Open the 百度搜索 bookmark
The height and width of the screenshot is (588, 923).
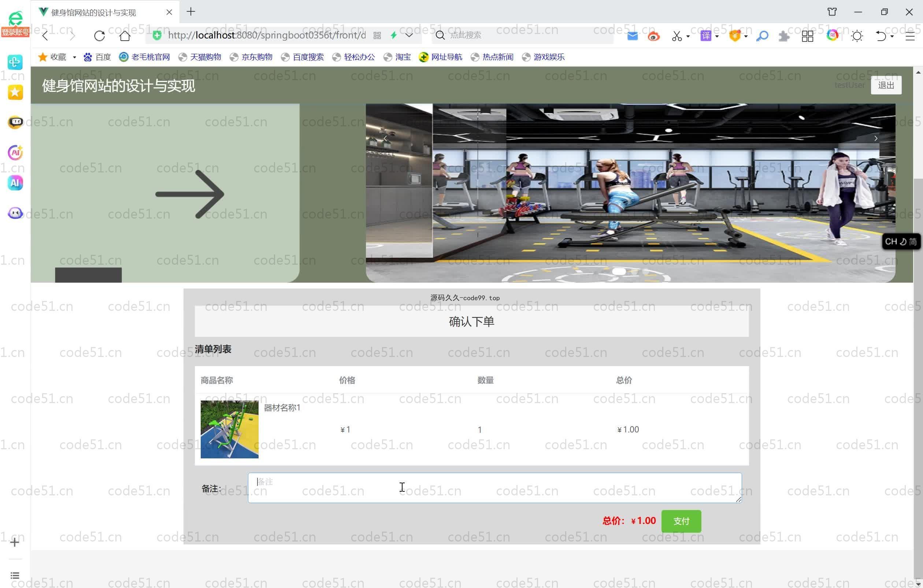pos(303,57)
